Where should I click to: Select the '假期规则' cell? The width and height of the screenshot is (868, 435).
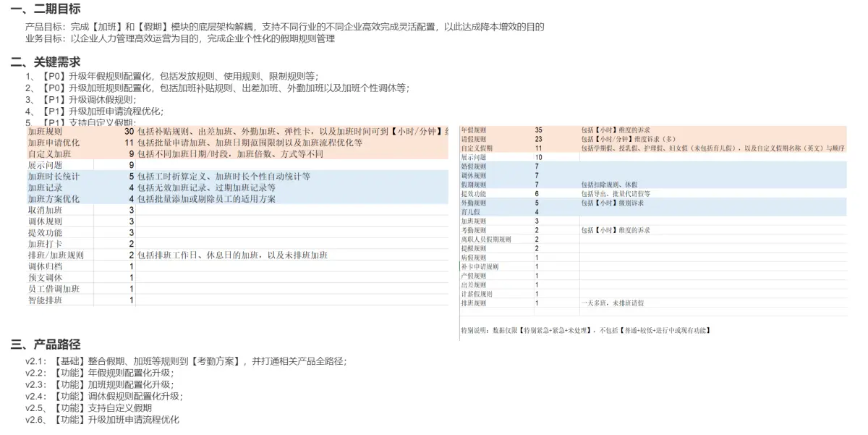[473, 185]
